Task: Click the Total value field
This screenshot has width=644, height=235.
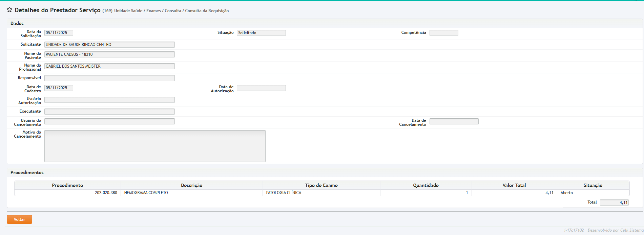Action: [614, 203]
